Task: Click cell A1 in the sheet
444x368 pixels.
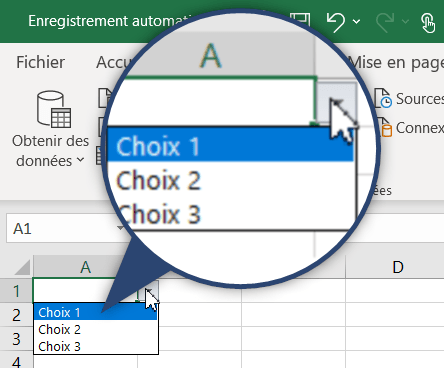Action: click(x=85, y=291)
